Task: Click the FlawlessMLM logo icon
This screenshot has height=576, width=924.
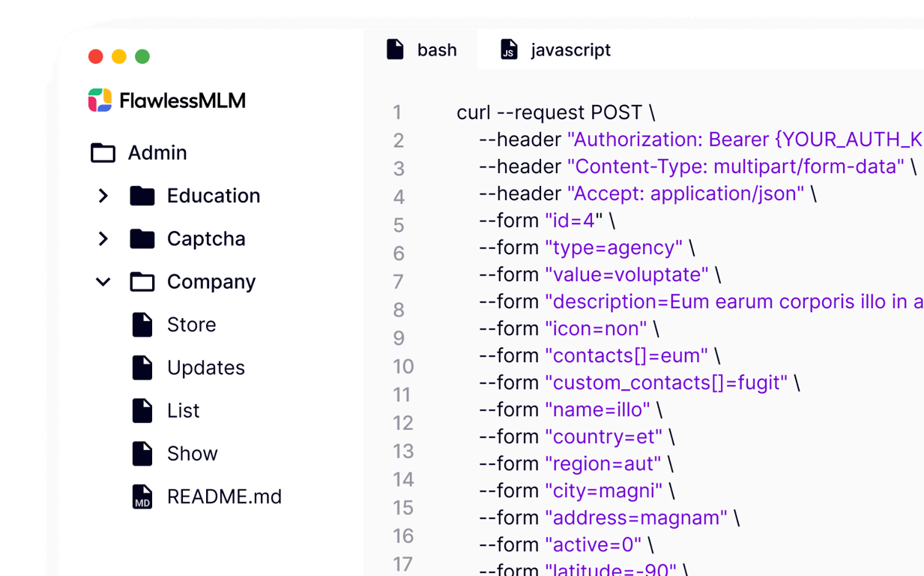Action: coord(100,100)
